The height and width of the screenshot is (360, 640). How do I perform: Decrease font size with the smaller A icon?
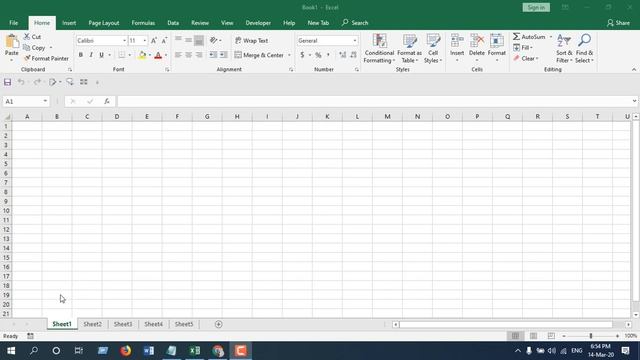click(x=164, y=40)
